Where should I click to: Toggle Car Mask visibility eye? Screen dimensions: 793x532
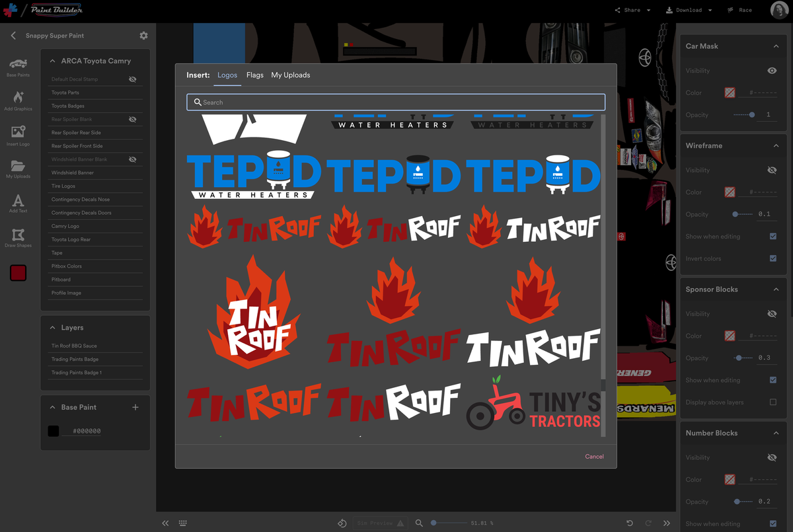pyautogui.click(x=772, y=71)
